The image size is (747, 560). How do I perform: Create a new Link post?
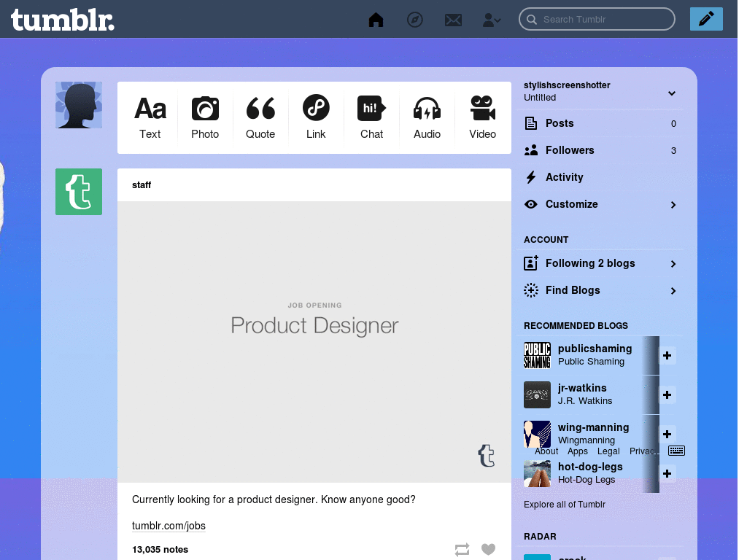tap(316, 117)
